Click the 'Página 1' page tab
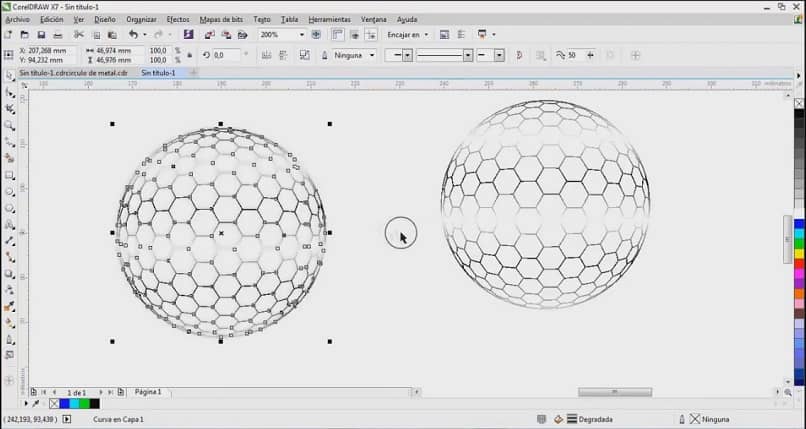The height and width of the screenshot is (429, 806). point(148,392)
